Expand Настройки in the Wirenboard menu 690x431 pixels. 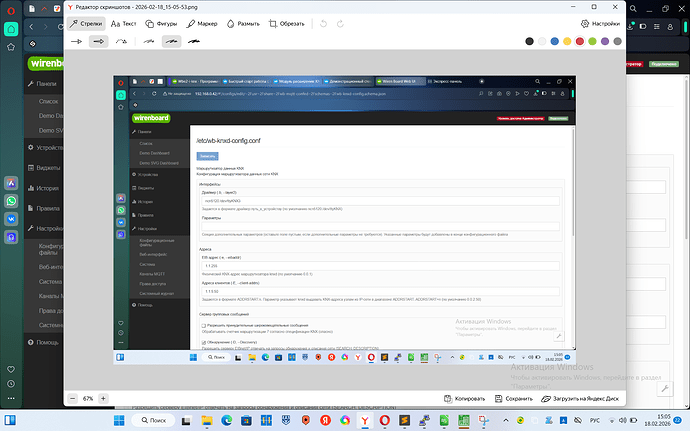pyautogui.click(x=45, y=228)
